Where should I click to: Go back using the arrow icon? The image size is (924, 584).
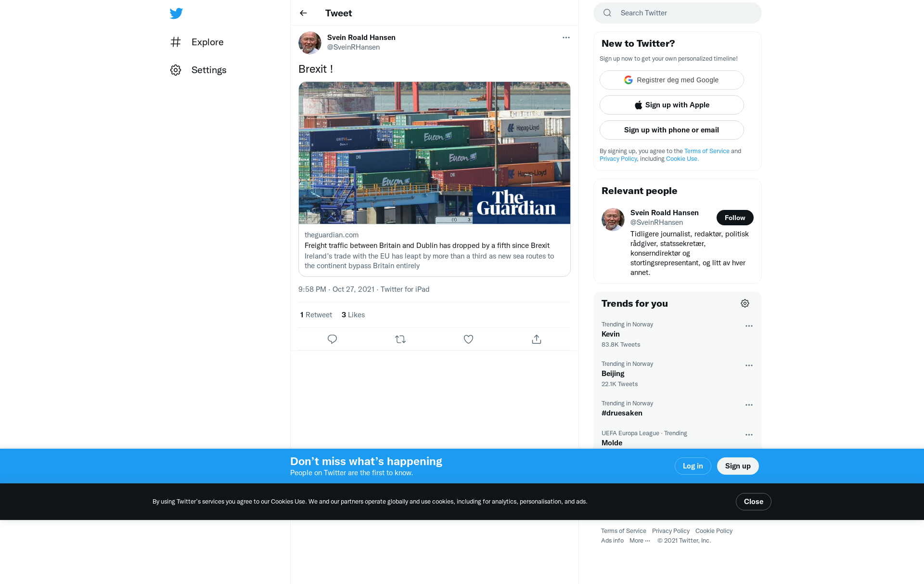coord(303,13)
